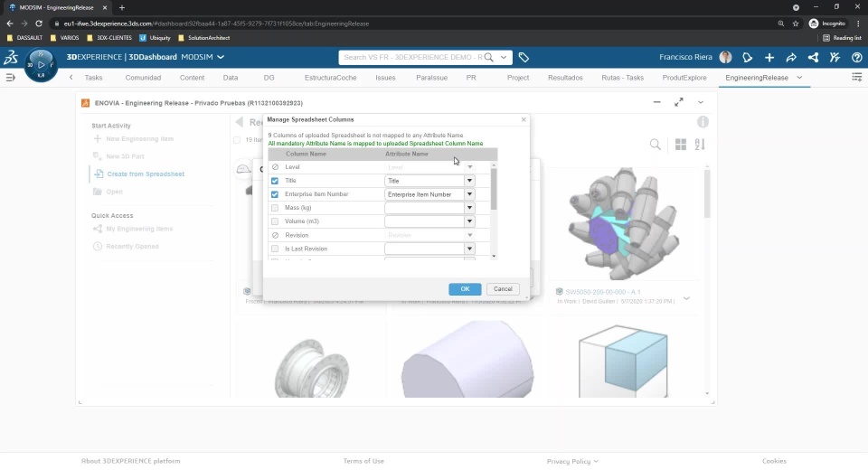Open the tag search icon

click(524, 58)
